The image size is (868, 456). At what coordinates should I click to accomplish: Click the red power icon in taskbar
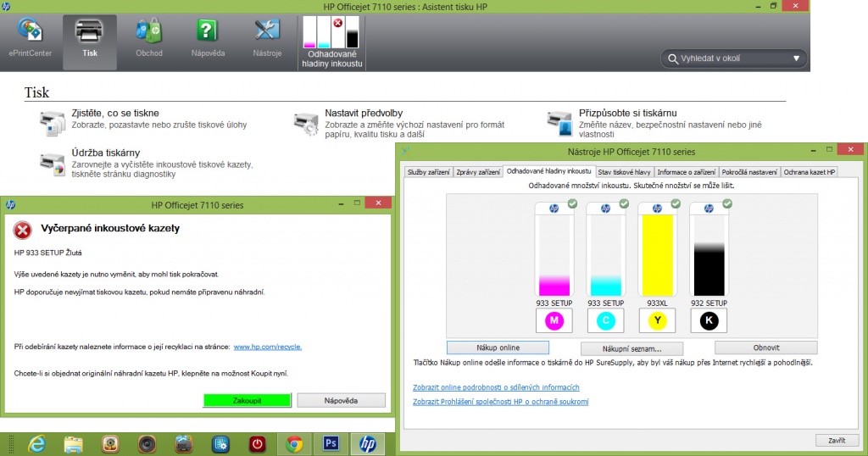pos(258,444)
